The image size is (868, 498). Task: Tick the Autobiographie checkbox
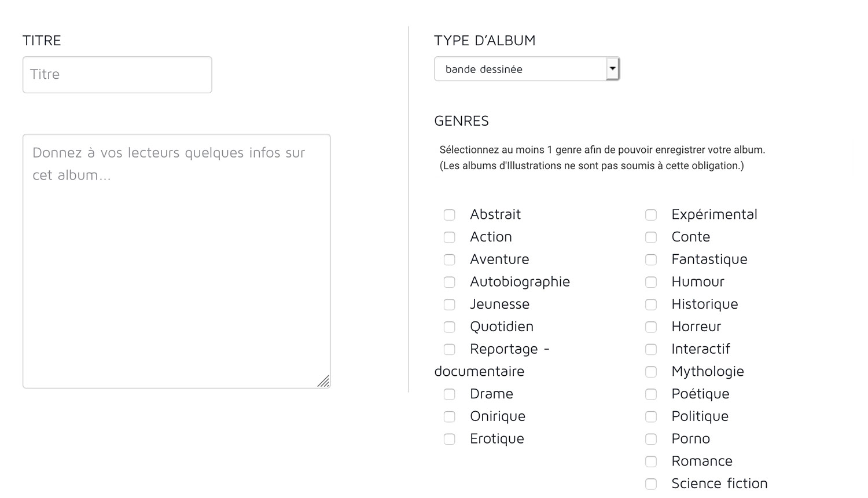[x=450, y=282]
